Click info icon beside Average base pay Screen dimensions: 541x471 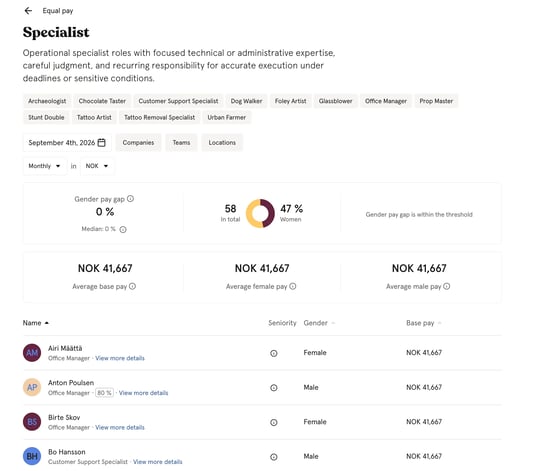tap(132, 286)
